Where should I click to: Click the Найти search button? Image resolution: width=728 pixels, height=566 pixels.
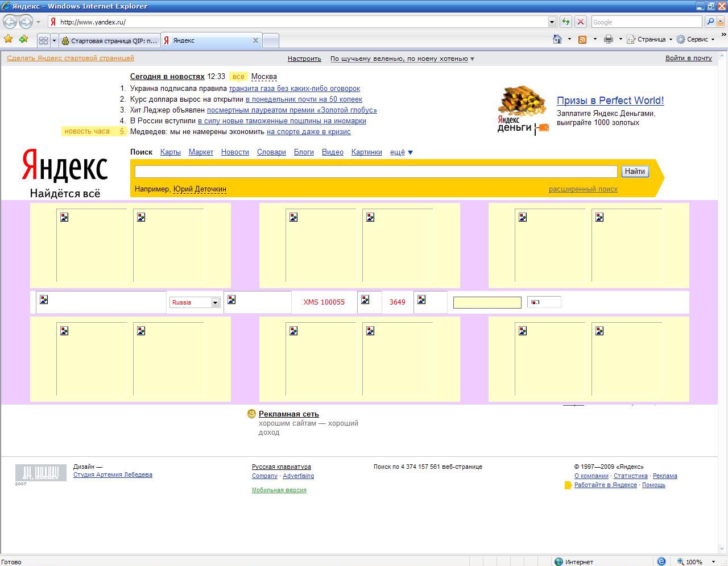pyautogui.click(x=635, y=171)
